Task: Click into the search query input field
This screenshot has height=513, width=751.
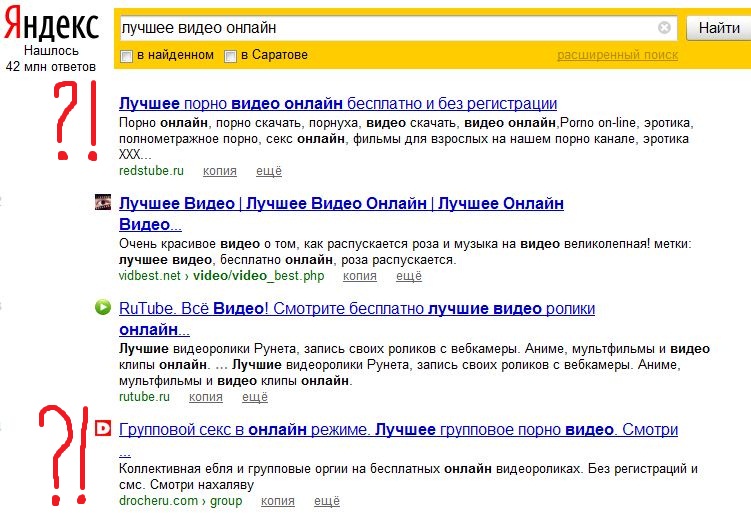Action: click(385, 28)
